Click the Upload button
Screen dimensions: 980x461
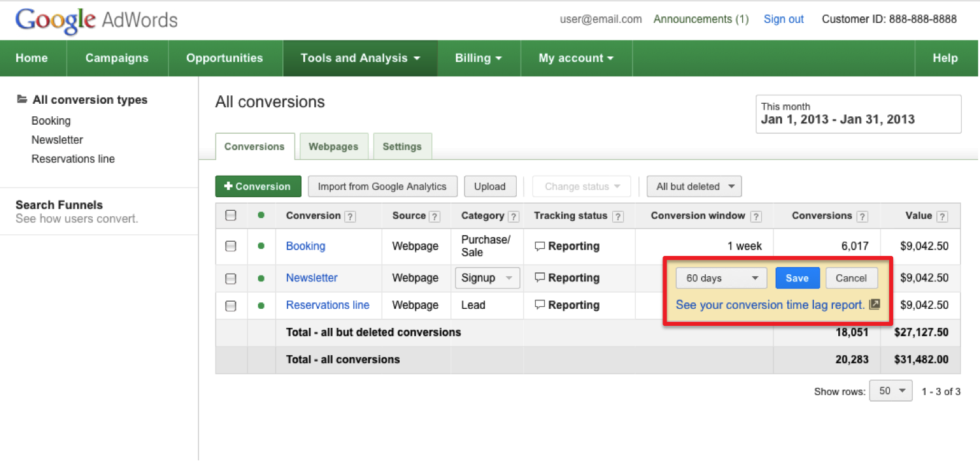[490, 187]
